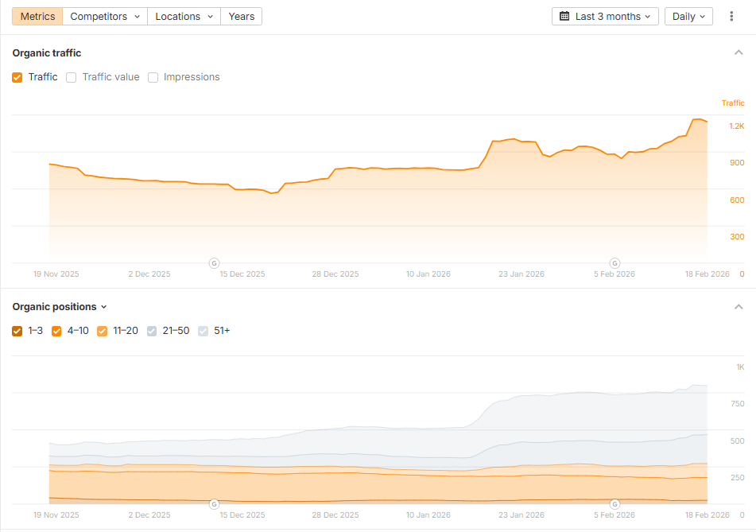The height and width of the screenshot is (532, 756).
Task: Uncheck the Traffic checkbox
Action: pyautogui.click(x=17, y=77)
